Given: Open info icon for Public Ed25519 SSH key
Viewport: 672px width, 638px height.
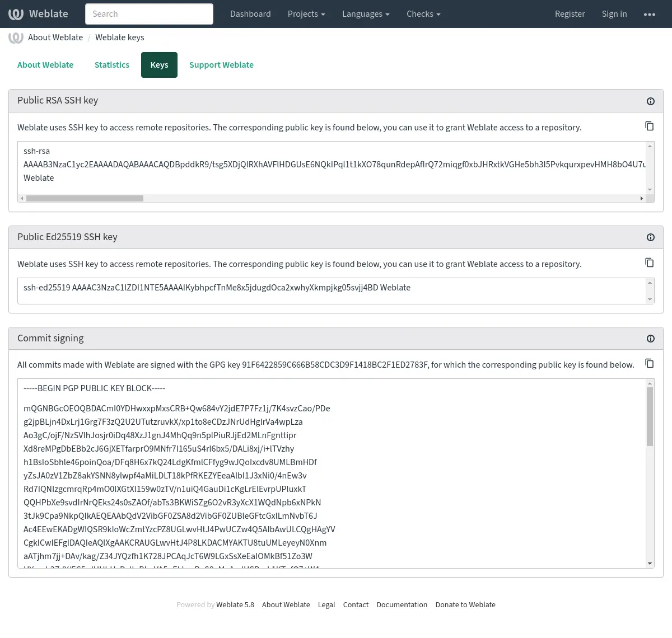Looking at the screenshot, I should 651,237.
